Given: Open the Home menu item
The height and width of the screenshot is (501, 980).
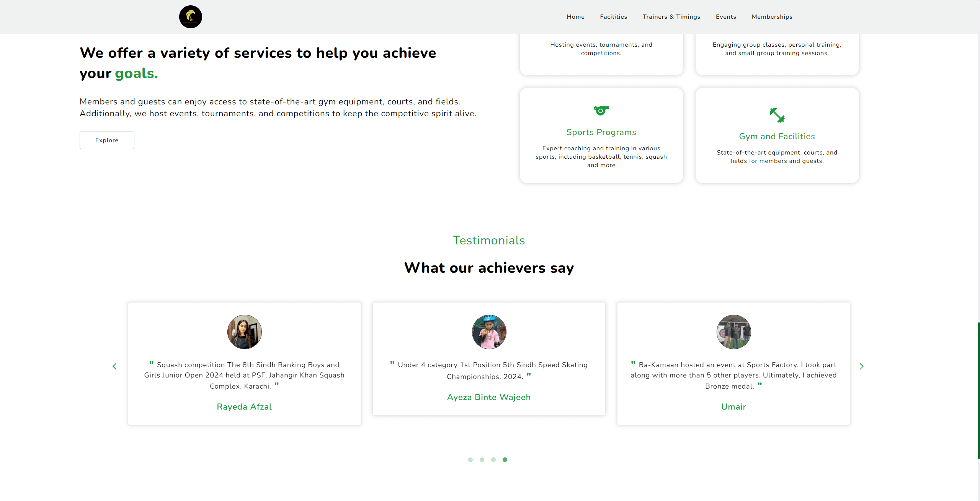Looking at the screenshot, I should click(x=576, y=17).
